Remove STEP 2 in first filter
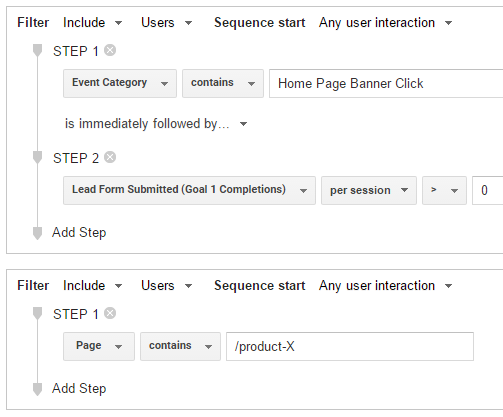 [x=110, y=157]
